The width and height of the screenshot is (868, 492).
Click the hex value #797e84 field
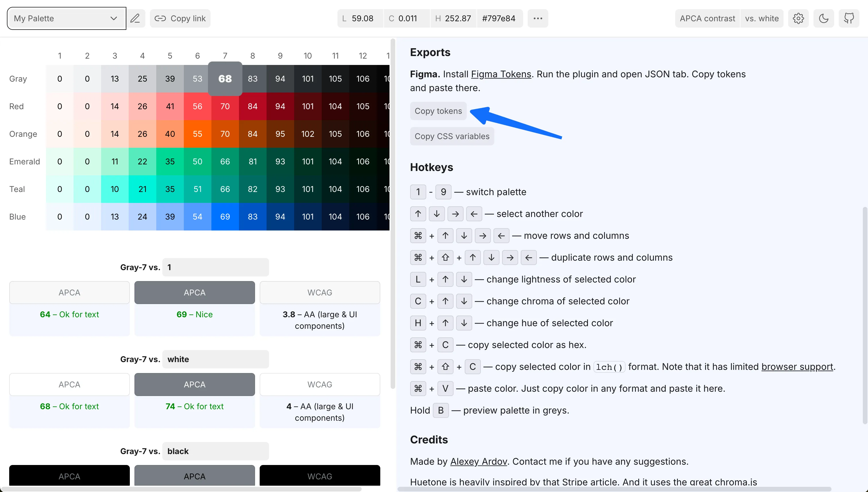click(499, 18)
